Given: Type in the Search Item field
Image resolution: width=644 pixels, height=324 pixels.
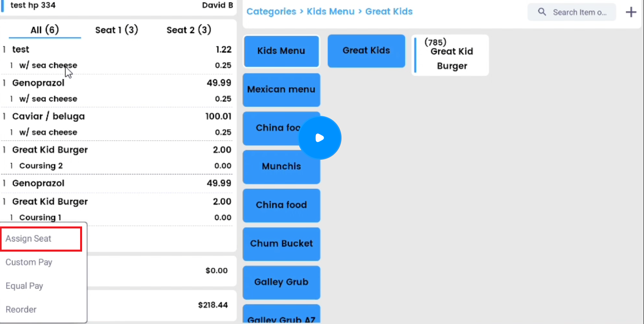Looking at the screenshot, I should 579,12.
